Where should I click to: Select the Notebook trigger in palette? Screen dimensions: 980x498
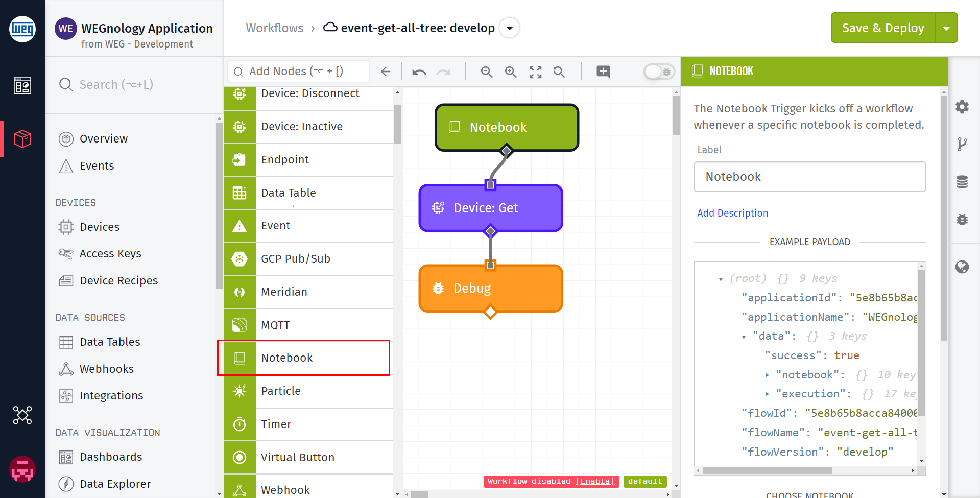[308, 358]
